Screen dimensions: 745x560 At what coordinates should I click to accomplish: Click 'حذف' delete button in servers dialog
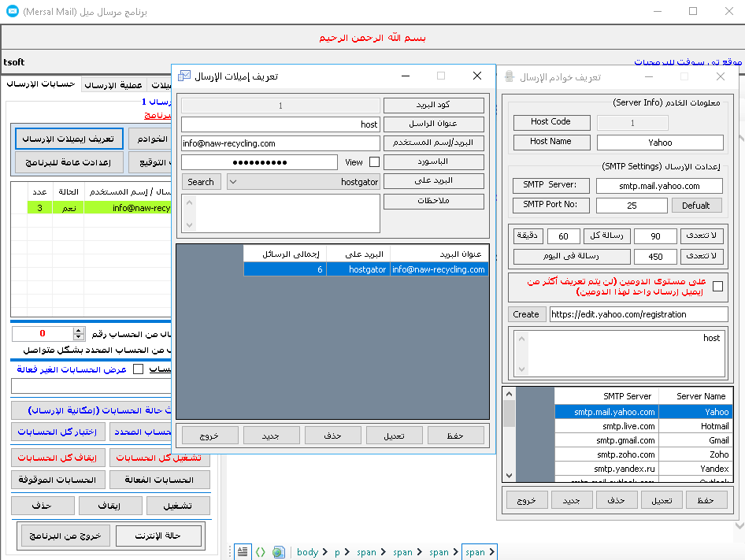click(617, 500)
